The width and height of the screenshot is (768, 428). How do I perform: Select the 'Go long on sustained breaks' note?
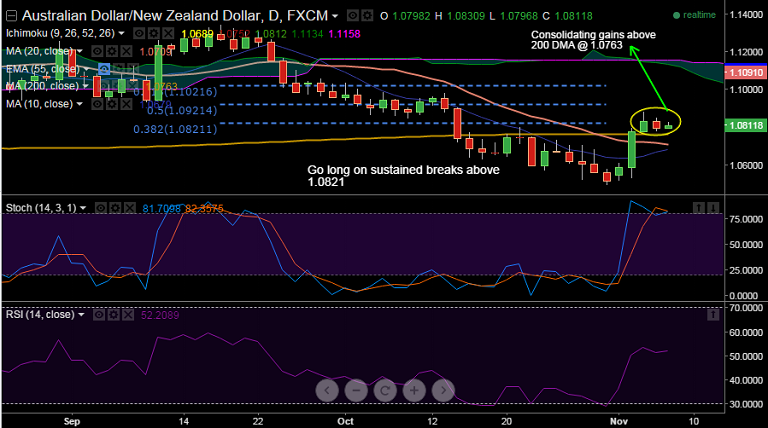[403, 176]
